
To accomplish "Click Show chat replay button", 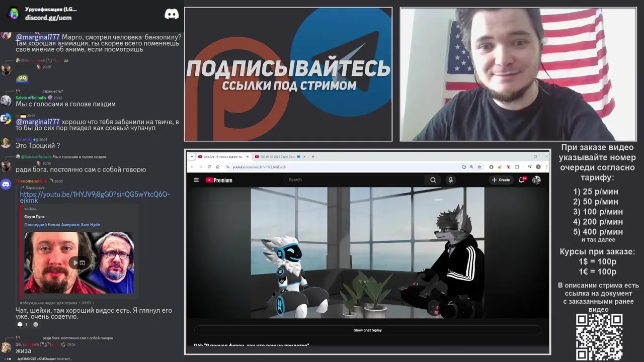I will [x=367, y=330].
